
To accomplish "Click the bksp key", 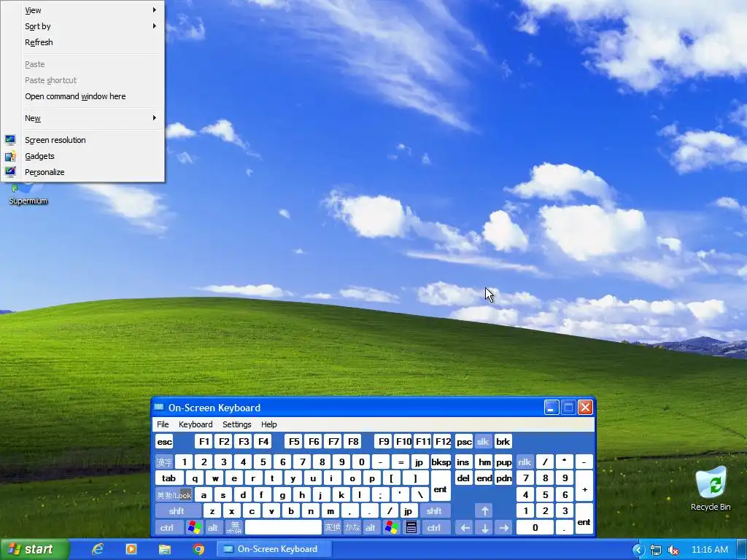I will coord(441,462).
